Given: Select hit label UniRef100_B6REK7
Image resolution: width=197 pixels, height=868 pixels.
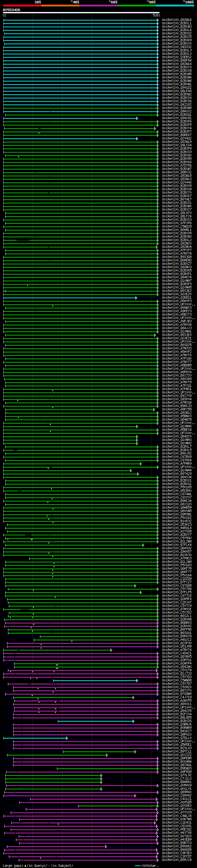Looking at the screenshot, I should pos(177,135).
